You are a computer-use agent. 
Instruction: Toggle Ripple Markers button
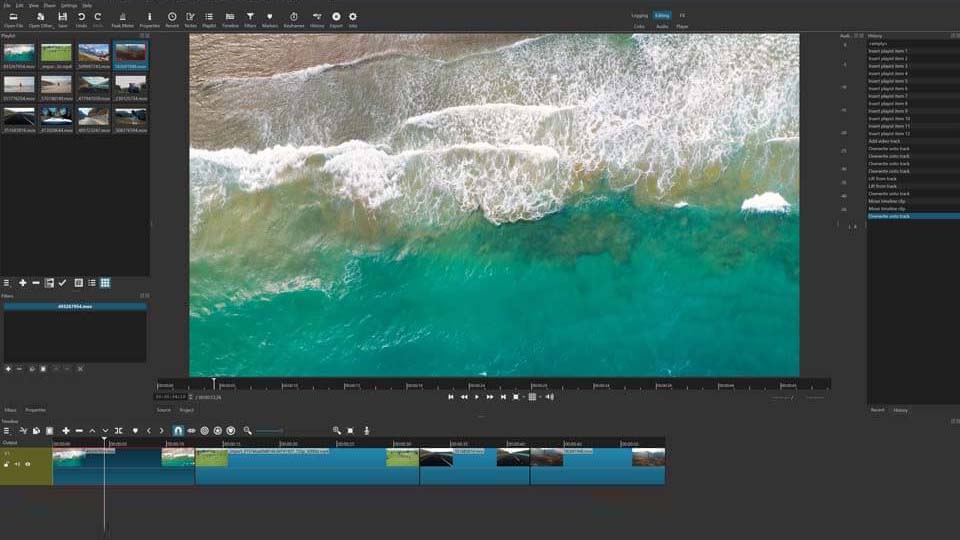pyautogui.click(x=231, y=431)
